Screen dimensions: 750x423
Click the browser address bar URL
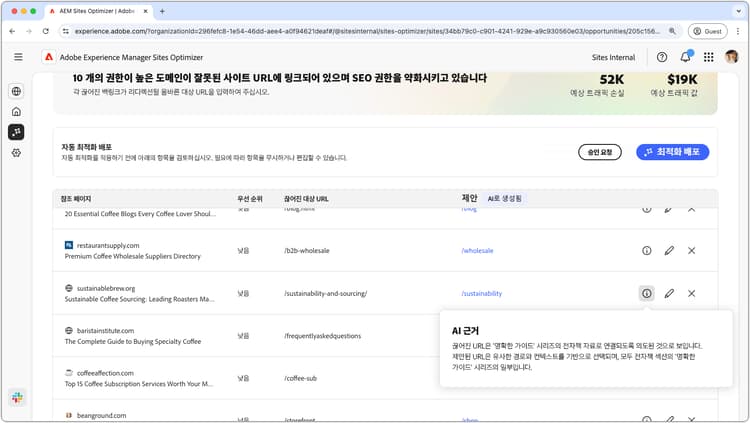point(367,31)
